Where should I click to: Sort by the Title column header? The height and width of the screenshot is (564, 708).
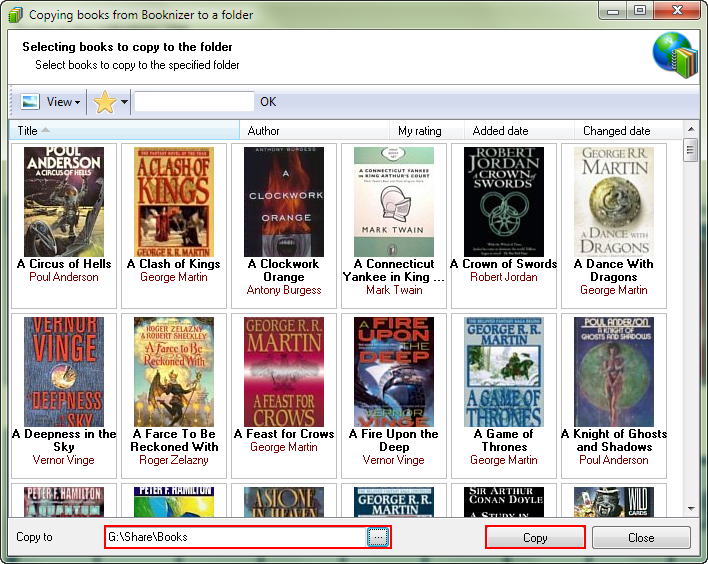click(124, 131)
